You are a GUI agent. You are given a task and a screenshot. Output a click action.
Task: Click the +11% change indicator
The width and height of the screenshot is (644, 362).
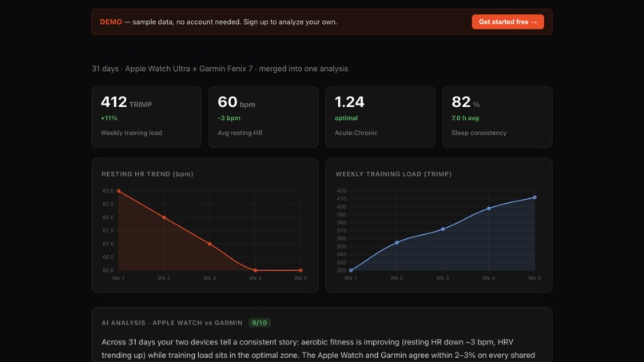[109, 118]
